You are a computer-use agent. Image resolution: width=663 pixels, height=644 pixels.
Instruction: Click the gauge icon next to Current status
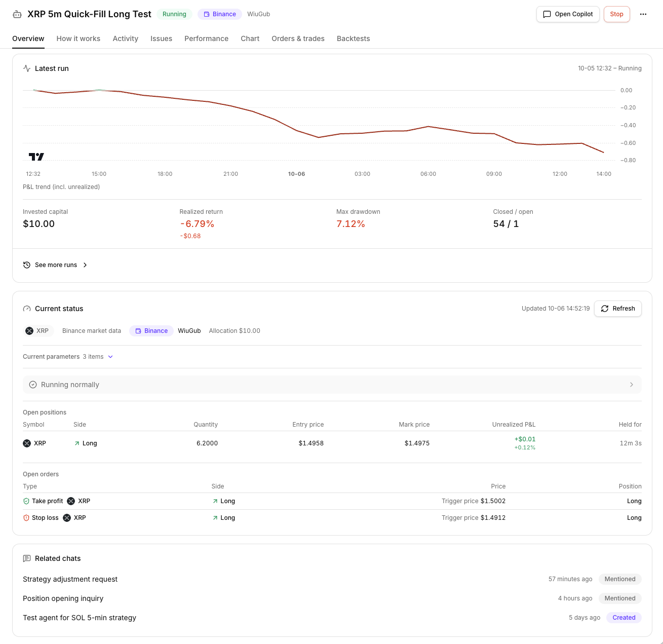[x=27, y=309]
